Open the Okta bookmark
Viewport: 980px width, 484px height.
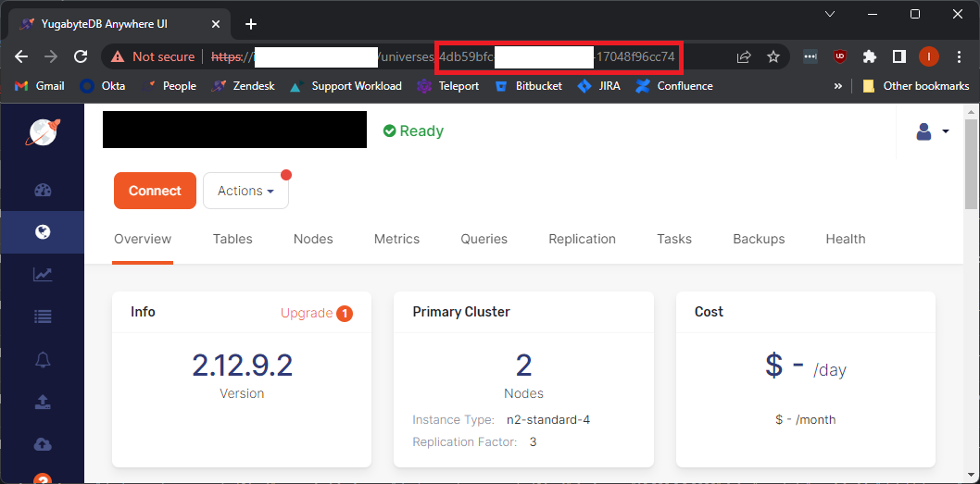[103, 86]
